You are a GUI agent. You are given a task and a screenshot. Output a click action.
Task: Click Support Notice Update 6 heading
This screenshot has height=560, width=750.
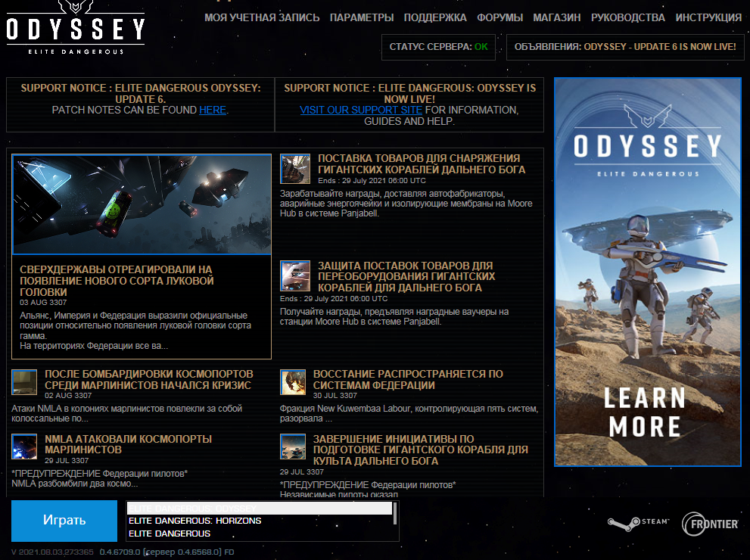pos(141,93)
